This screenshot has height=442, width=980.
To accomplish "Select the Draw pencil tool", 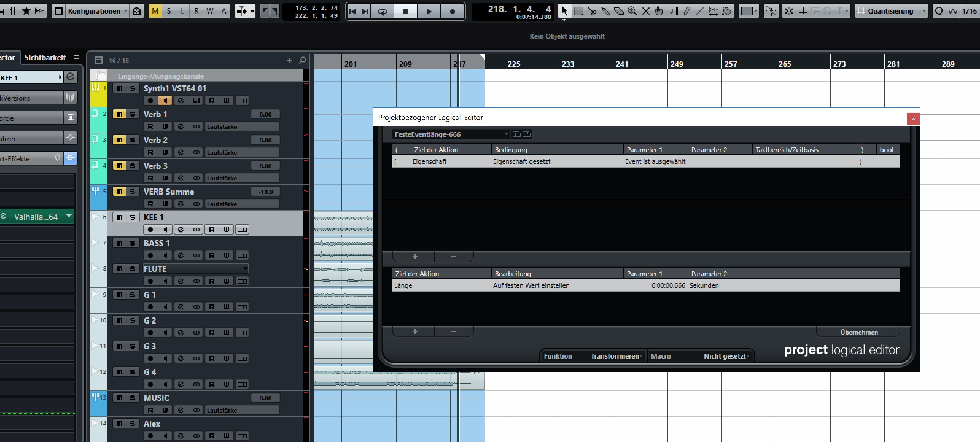I will point(686,11).
